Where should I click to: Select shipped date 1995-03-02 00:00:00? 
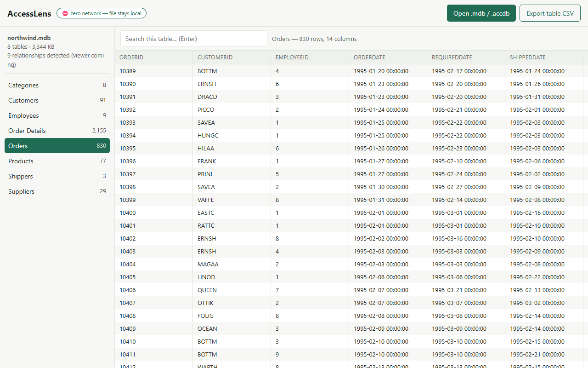(x=544, y=303)
